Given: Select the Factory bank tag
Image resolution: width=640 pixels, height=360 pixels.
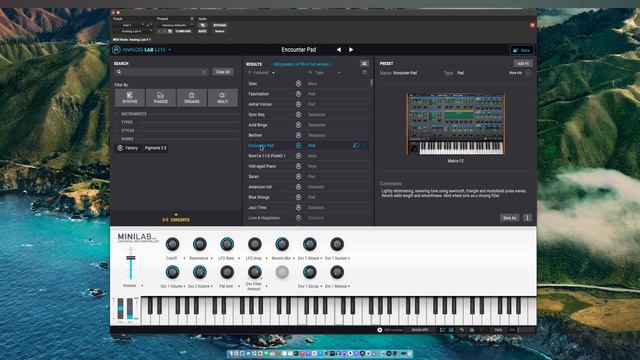Looking at the screenshot, I should 128,148.
